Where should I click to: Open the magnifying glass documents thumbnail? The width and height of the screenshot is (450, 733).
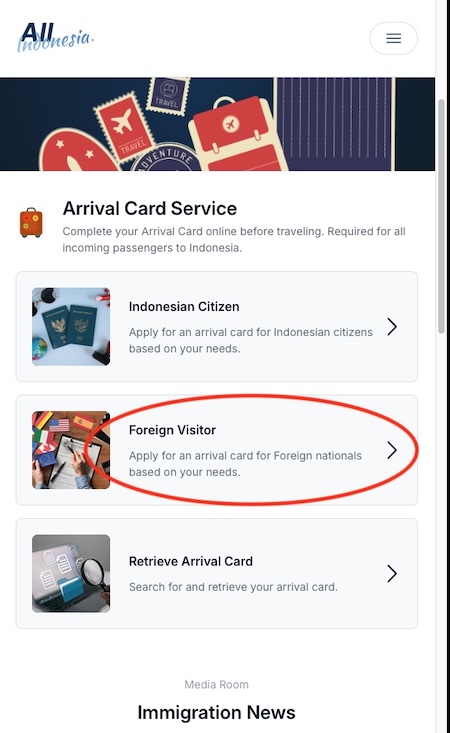tap(71, 573)
